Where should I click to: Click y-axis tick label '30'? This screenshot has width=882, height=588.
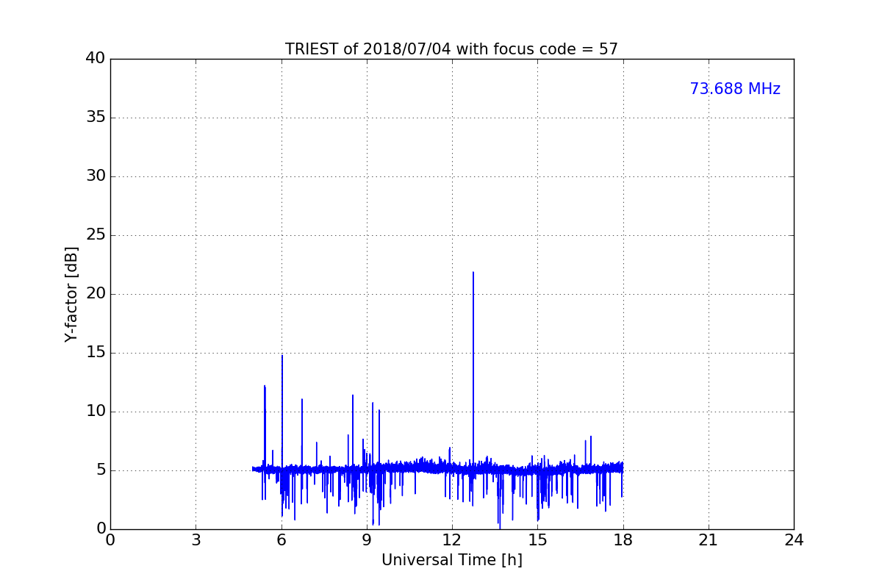(96, 176)
